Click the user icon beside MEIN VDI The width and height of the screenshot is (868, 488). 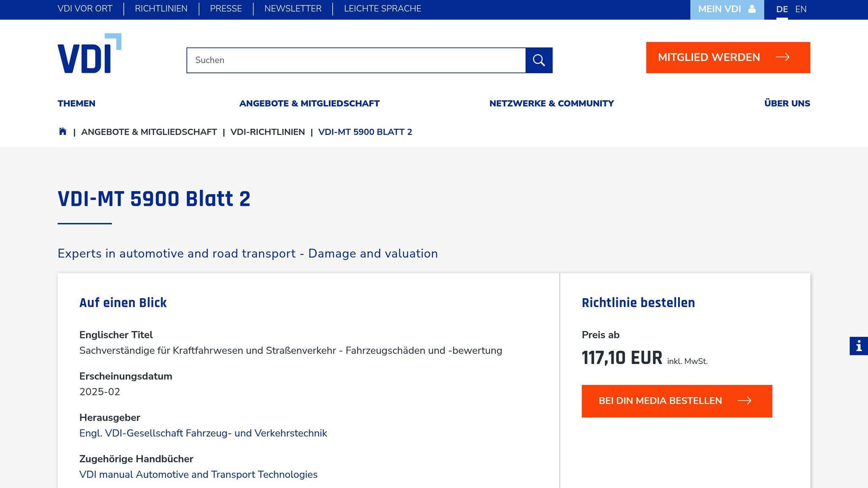[752, 9]
